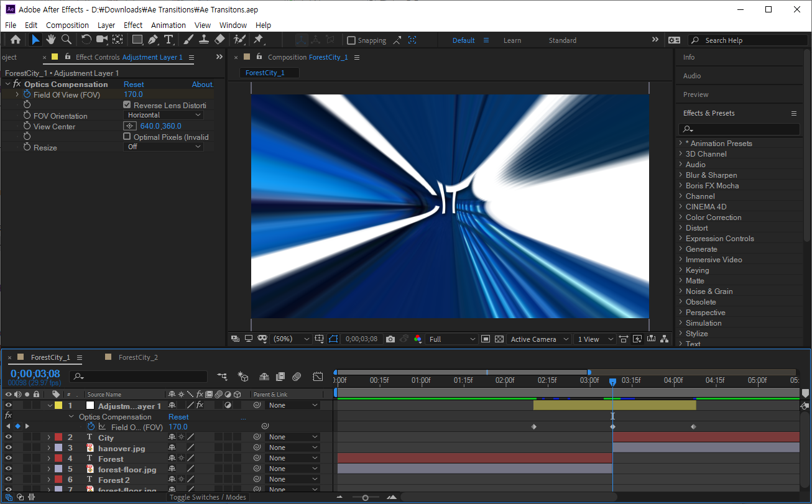812x504 pixels.
Task: Click the Frame Blending timeline icon
Action: pyautogui.click(x=280, y=377)
